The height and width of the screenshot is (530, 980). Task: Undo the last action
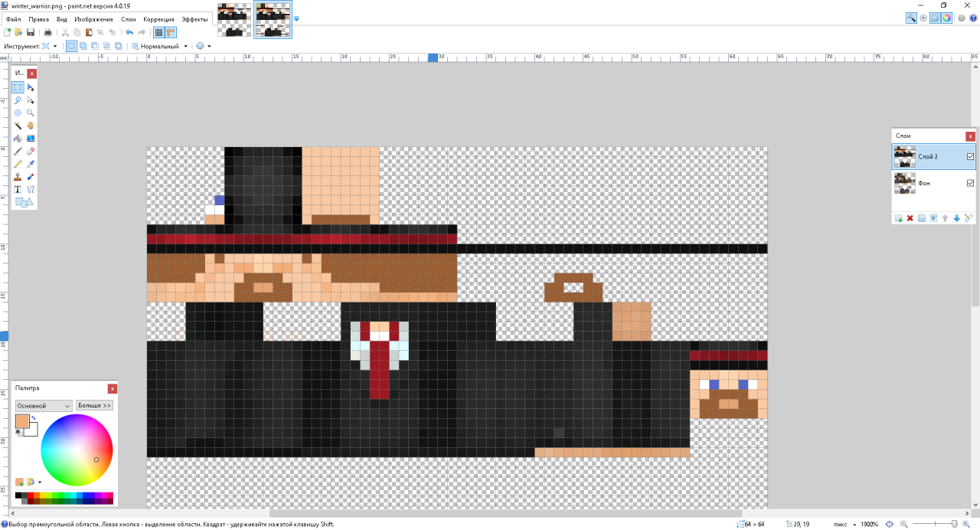(129, 32)
